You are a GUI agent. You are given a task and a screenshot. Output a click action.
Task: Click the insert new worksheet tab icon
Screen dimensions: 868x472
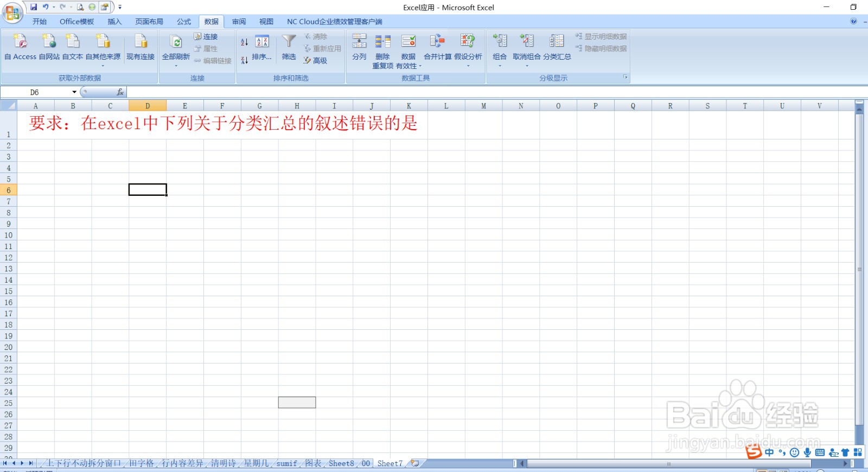415,463
